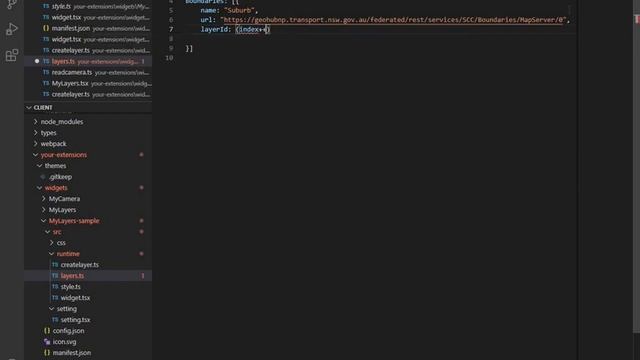
Task: Collapse the MyLayers-sample folder
Action: [x=88, y=221]
